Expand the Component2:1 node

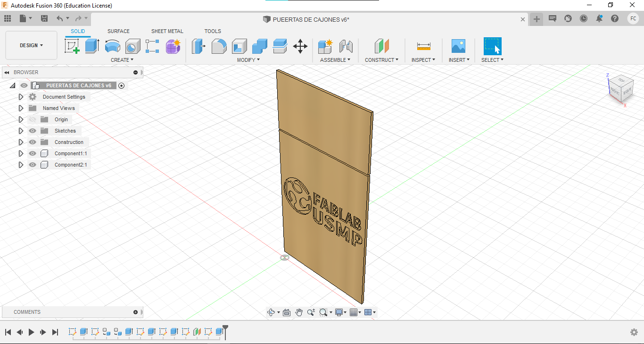click(x=21, y=165)
